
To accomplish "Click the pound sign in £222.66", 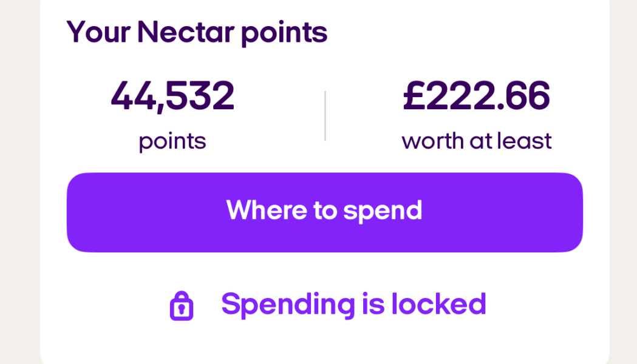I will pos(413,96).
